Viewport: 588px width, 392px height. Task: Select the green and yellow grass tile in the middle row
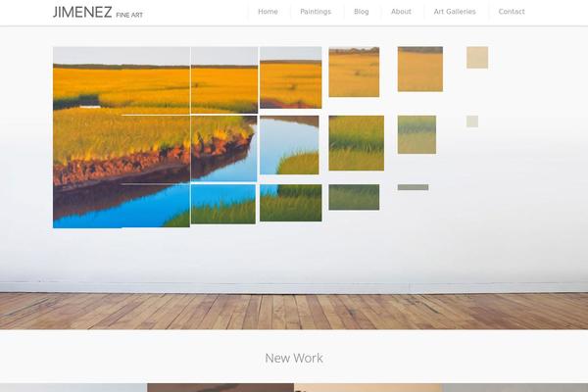[357, 143]
